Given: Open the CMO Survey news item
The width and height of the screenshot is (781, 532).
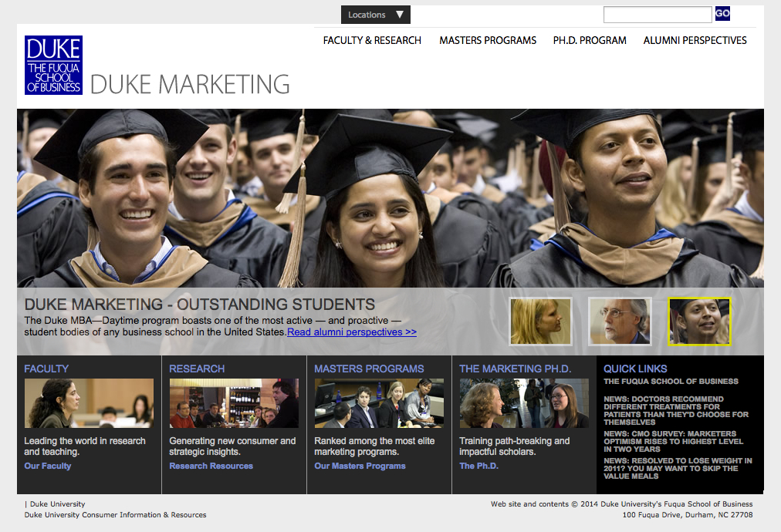Looking at the screenshot, I should tap(674, 442).
